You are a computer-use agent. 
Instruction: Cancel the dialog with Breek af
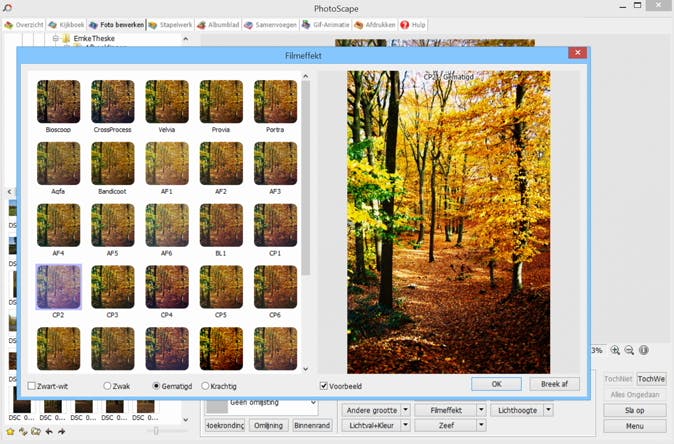[x=554, y=384]
